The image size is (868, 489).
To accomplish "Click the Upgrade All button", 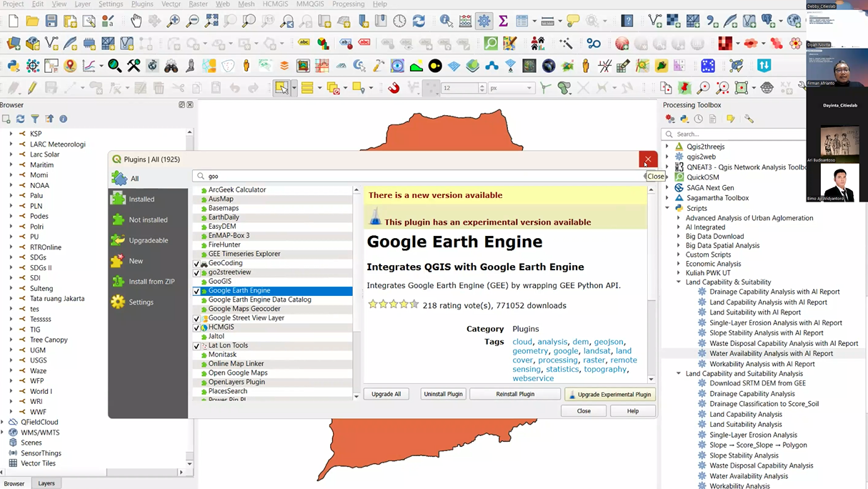I will click(386, 394).
